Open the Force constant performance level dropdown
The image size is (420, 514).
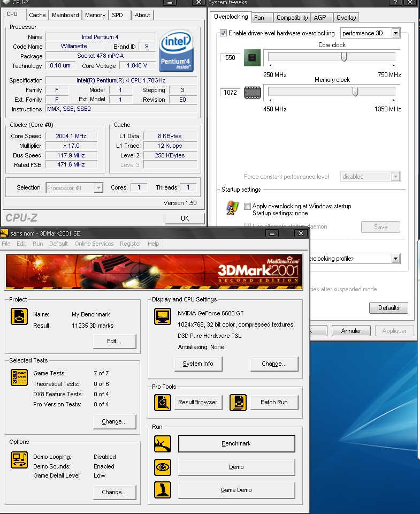click(395, 177)
